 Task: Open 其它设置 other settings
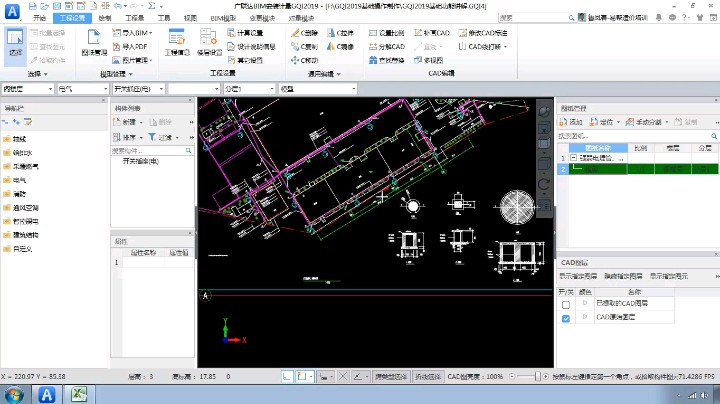[x=245, y=60]
